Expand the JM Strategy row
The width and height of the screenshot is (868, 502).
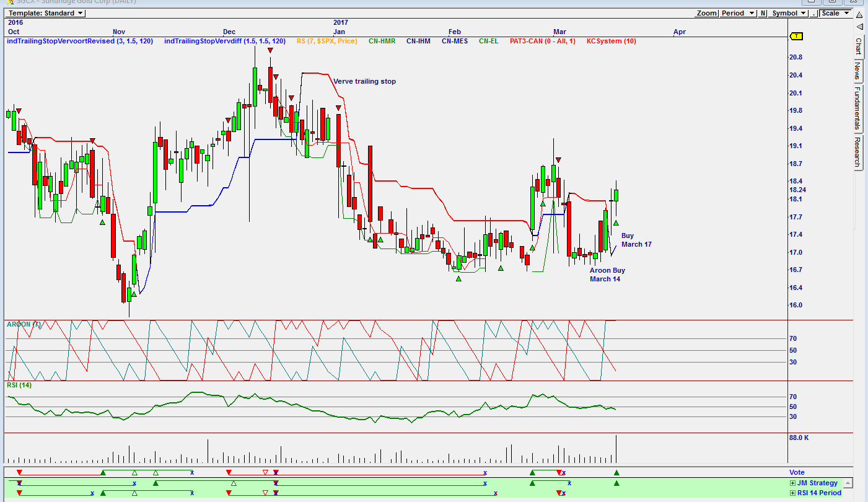pos(792,483)
